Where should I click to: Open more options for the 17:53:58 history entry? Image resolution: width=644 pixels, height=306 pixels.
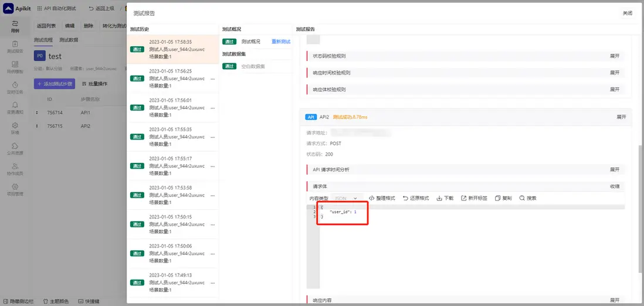(213, 195)
